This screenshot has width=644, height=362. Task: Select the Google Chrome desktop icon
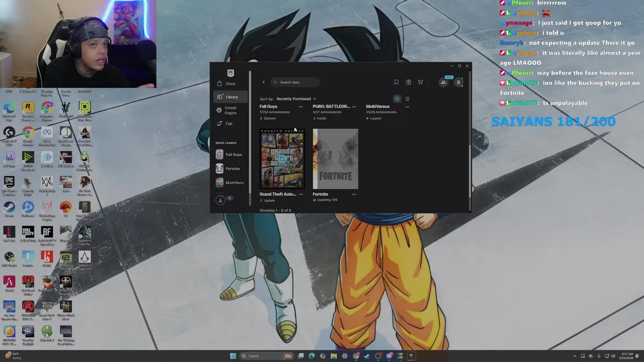click(x=28, y=135)
